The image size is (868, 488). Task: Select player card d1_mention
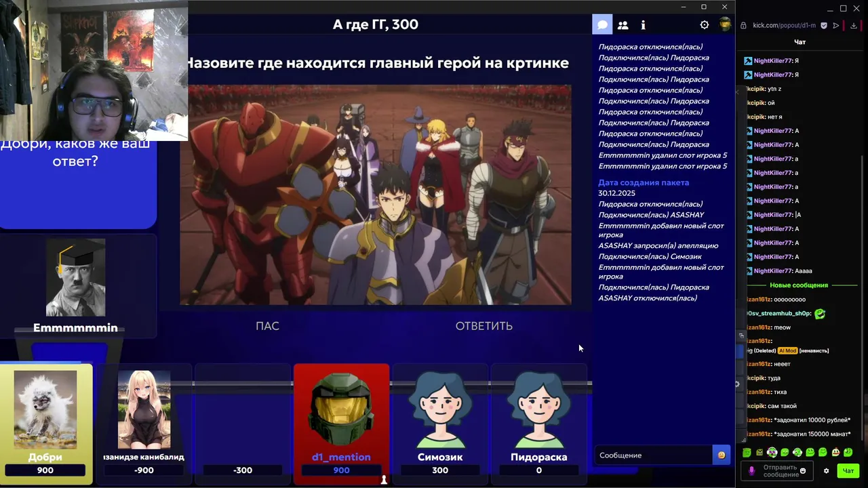(x=341, y=424)
